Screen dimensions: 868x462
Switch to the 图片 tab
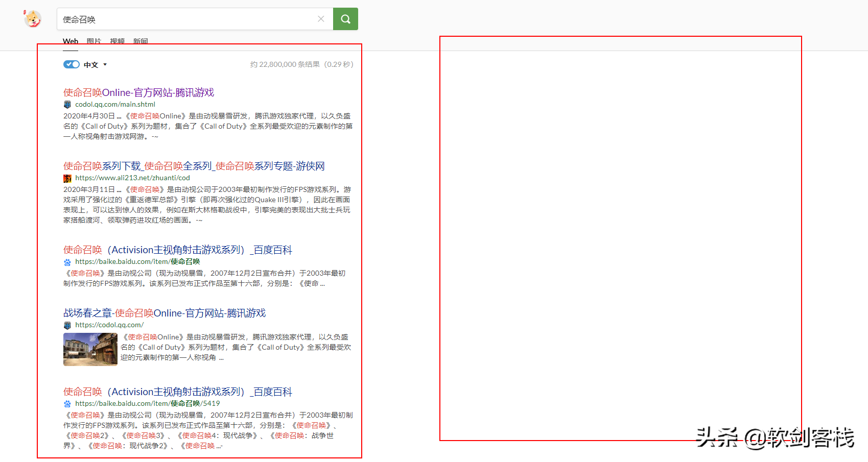[94, 41]
